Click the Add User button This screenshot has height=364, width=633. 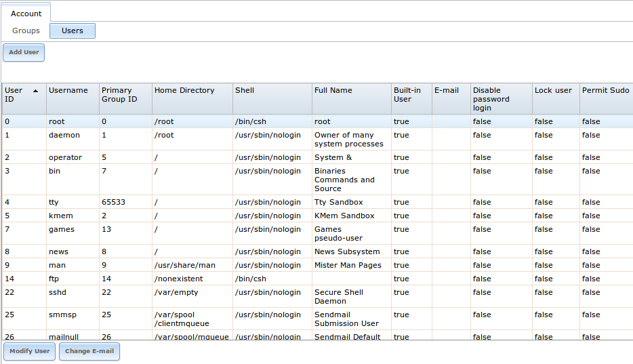(24, 52)
